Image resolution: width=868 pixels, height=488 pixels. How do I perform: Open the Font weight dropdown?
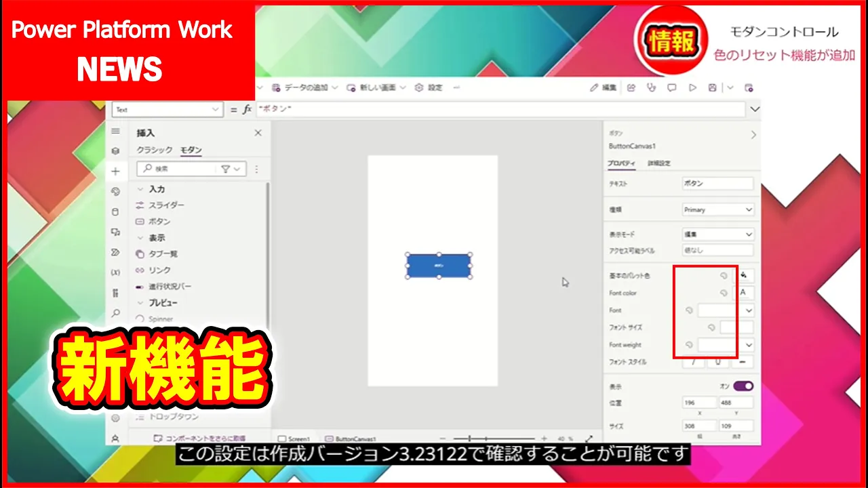click(x=726, y=345)
